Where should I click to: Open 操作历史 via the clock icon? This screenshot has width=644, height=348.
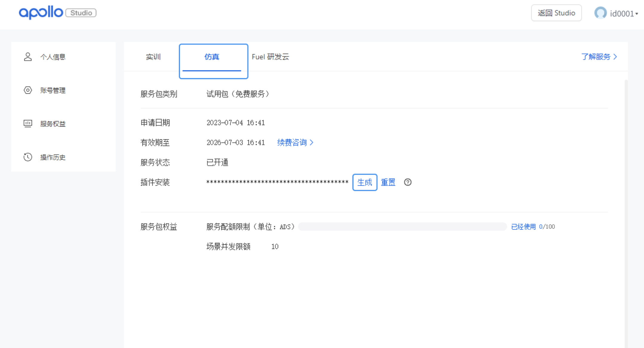[27, 157]
